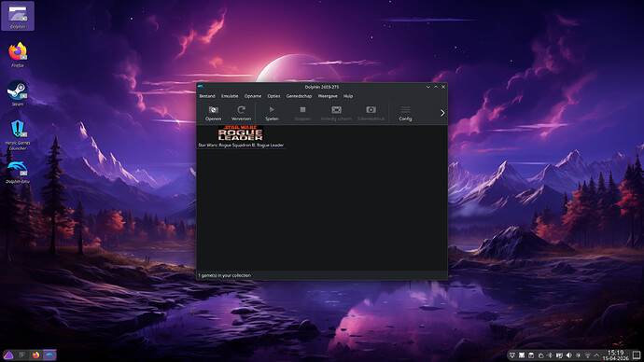Expand the hidden system tray icons arrow
644x362 pixels.
(596, 355)
